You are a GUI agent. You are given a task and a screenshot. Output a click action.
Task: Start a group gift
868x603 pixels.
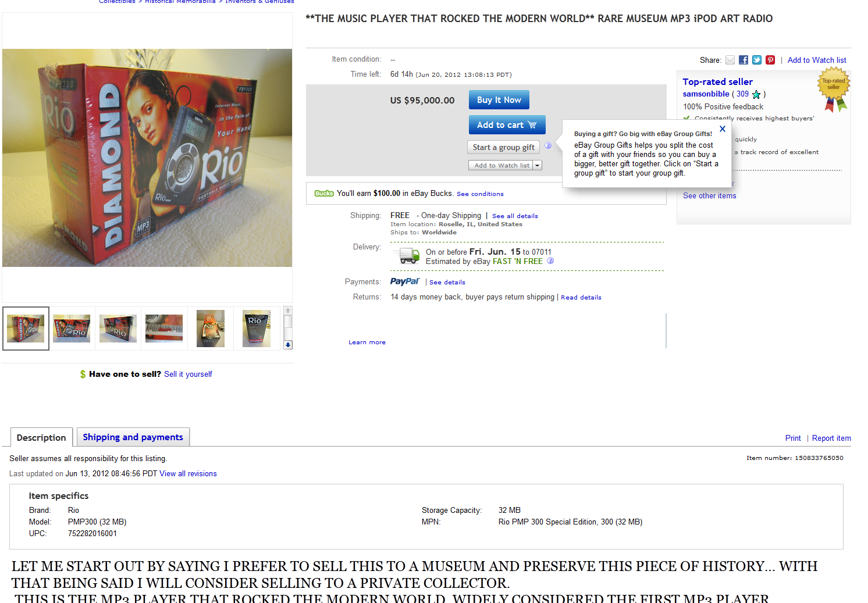click(504, 147)
